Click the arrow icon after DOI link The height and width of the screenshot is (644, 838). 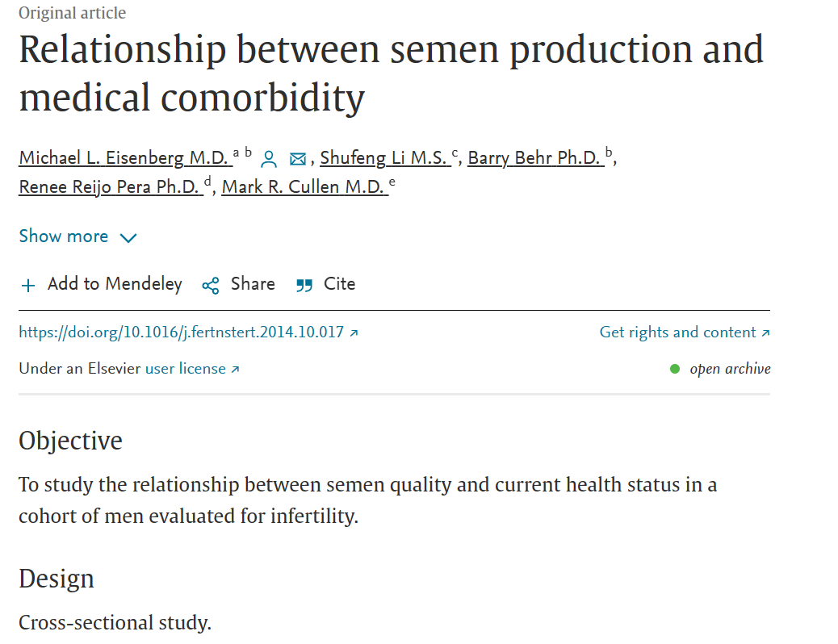[354, 332]
